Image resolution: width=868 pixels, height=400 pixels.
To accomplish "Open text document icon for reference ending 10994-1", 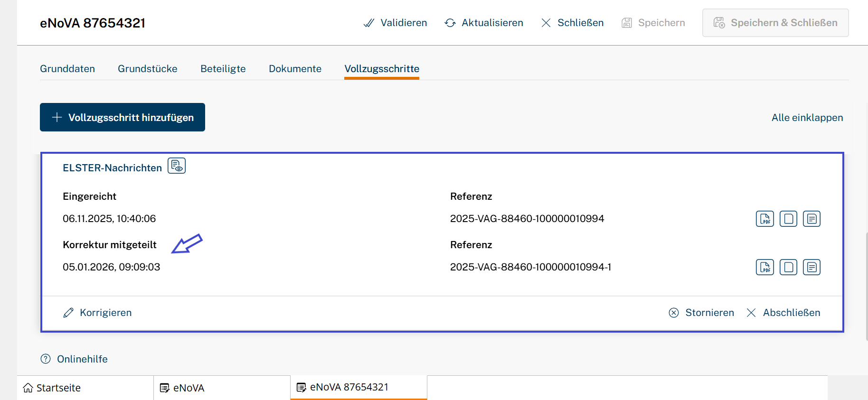I will point(811,267).
